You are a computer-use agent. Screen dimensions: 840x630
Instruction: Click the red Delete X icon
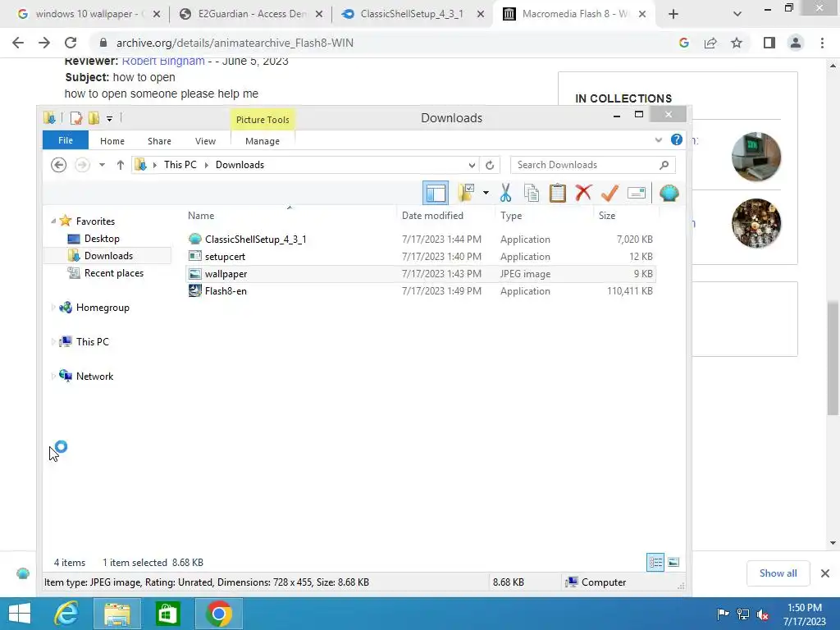tap(583, 193)
